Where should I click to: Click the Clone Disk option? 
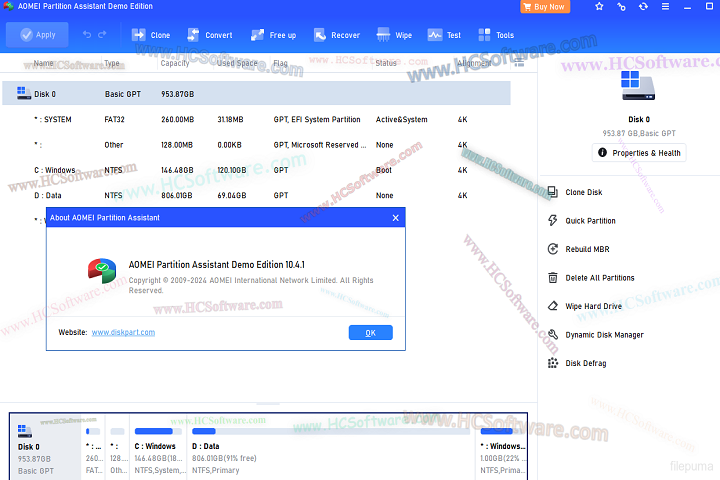click(576, 192)
